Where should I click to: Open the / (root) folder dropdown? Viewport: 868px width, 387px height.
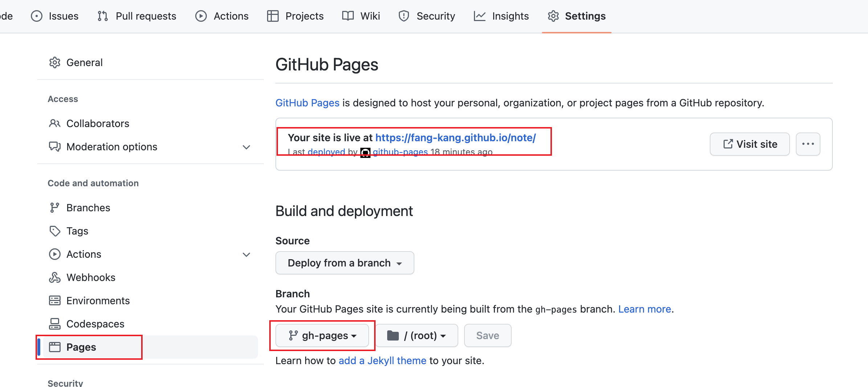pos(417,335)
